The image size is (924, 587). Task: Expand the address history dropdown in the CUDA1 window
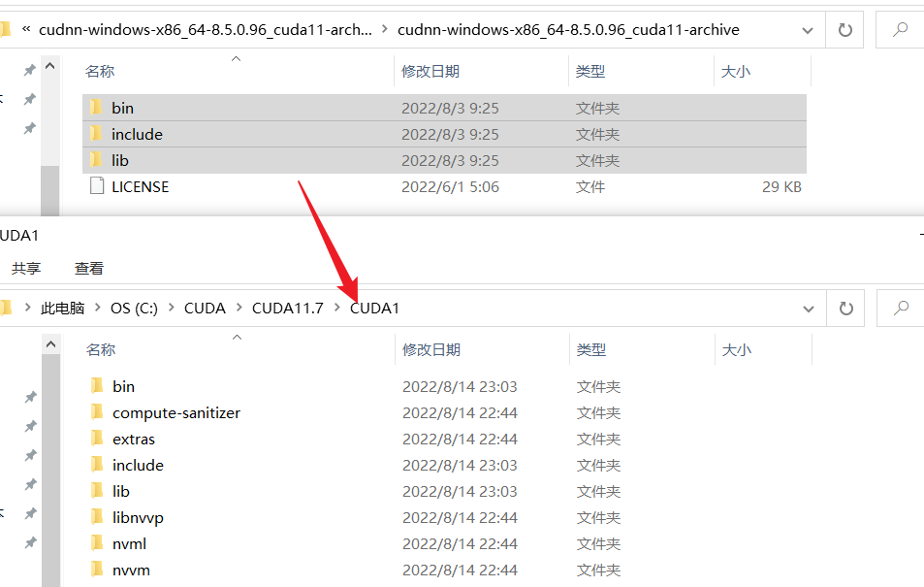click(809, 309)
